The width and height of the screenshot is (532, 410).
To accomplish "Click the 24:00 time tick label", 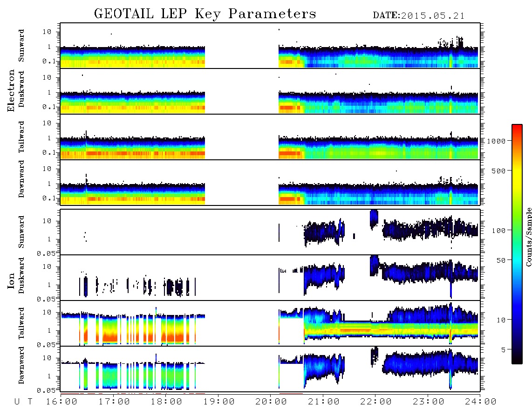I will pos(481,402).
